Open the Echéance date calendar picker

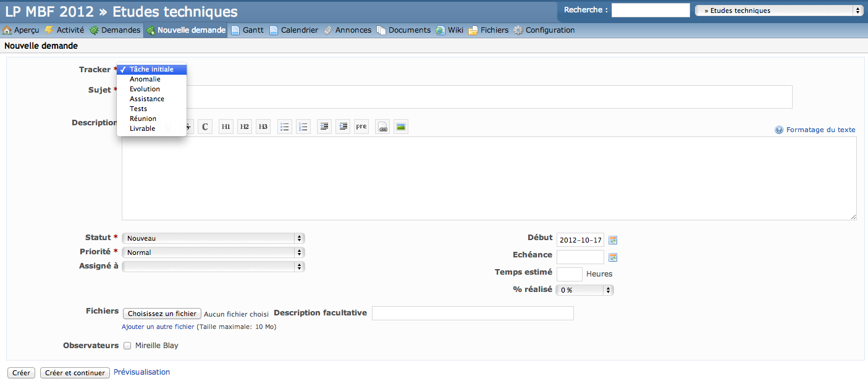pos(613,257)
